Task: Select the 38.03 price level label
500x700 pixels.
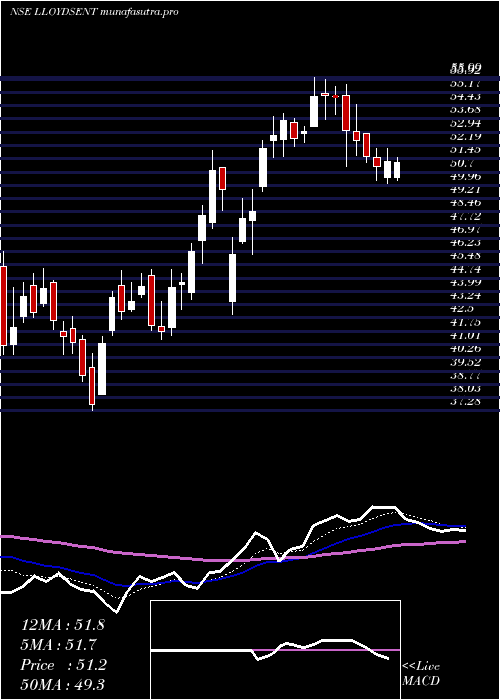Action: [465, 388]
